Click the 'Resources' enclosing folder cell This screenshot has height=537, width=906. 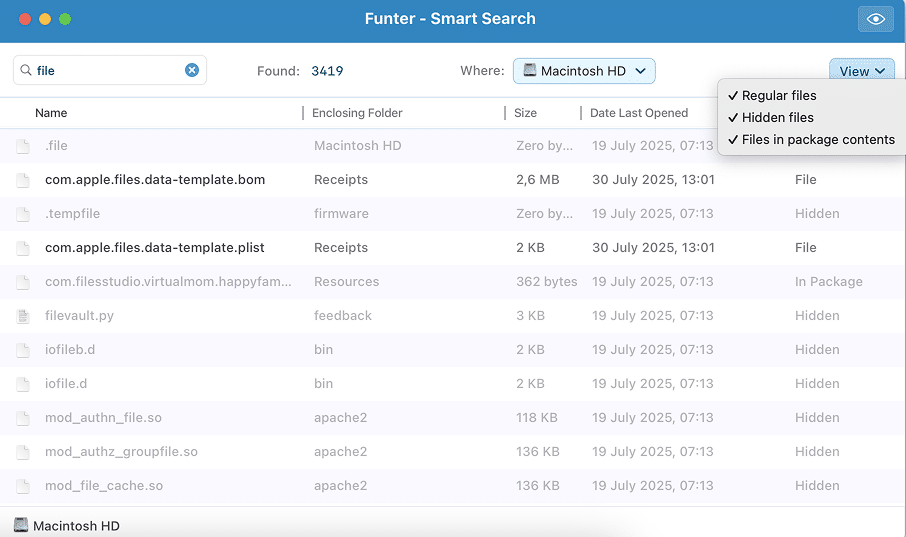(346, 282)
